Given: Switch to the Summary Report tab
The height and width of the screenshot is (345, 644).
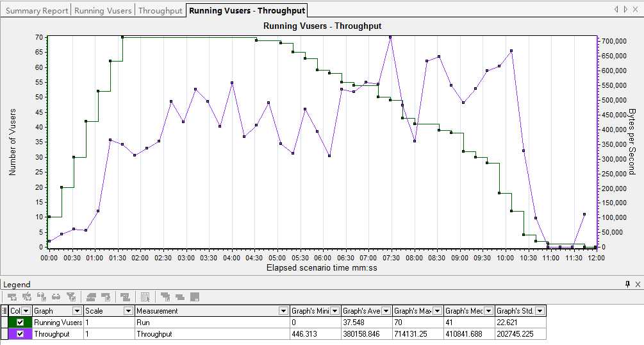Looking at the screenshot, I should pos(37,11).
